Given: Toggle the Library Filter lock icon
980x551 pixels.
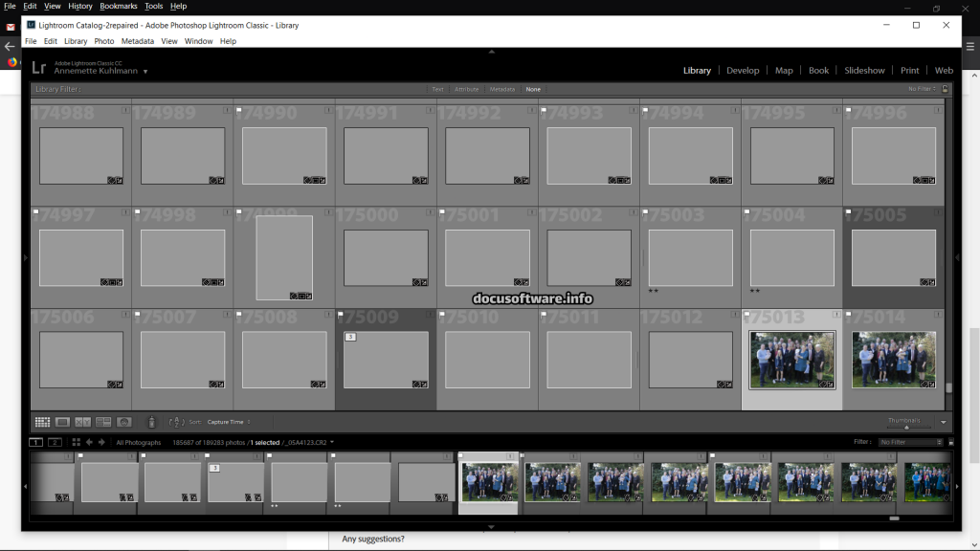Looking at the screenshot, I should coord(946,89).
